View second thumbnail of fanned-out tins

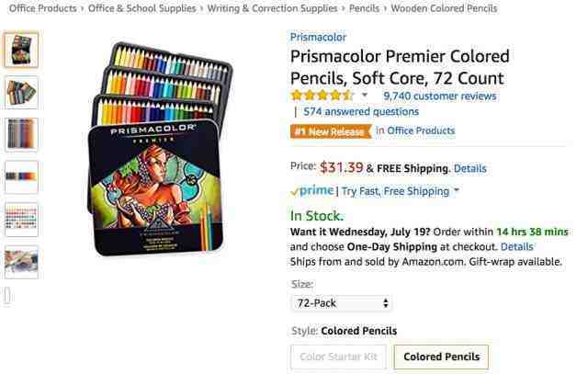tap(21, 92)
